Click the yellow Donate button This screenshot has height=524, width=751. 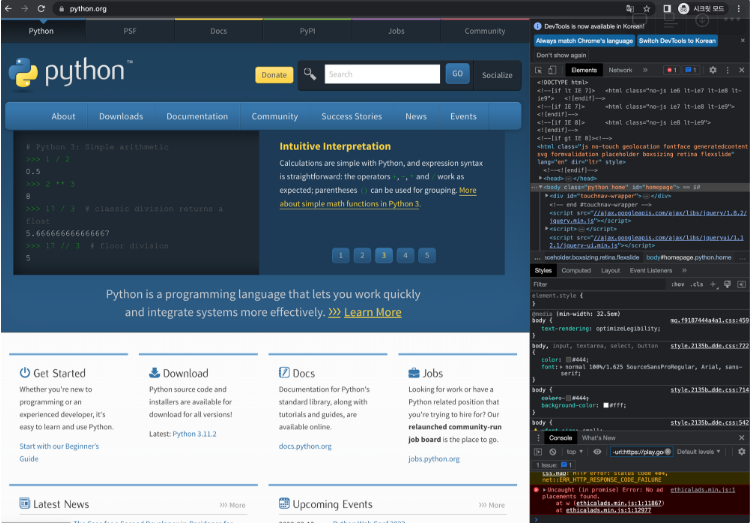pos(274,75)
